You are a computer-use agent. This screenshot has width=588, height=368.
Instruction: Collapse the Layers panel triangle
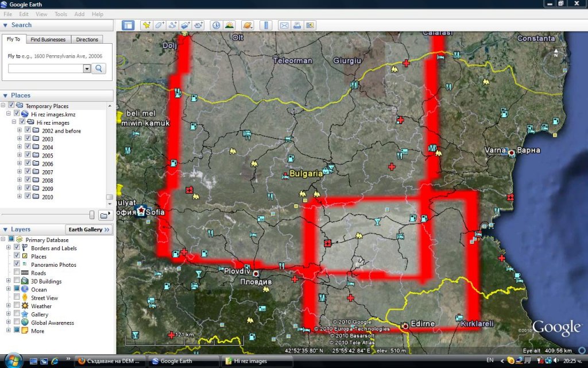click(5, 229)
